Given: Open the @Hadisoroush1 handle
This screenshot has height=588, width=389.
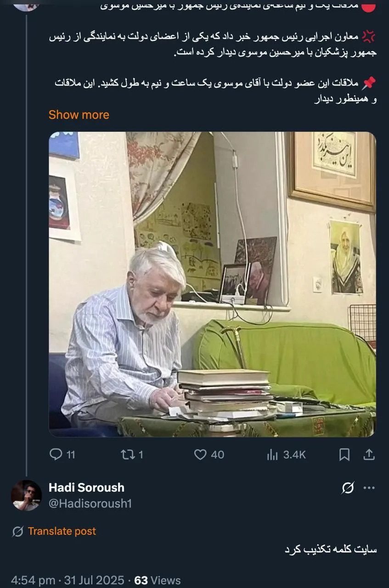Looking at the screenshot, I should 90,503.
